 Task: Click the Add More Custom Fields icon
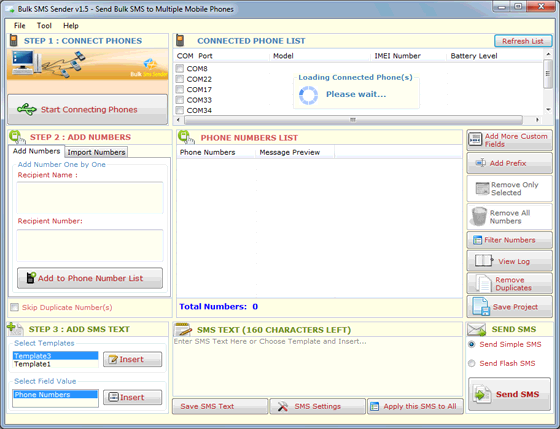pyautogui.click(x=475, y=140)
